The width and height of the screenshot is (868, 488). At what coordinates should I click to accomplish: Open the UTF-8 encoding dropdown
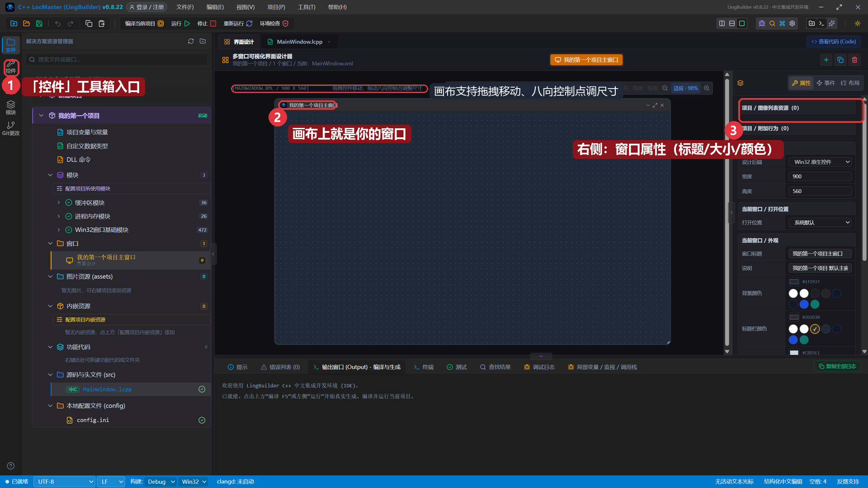(64, 482)
